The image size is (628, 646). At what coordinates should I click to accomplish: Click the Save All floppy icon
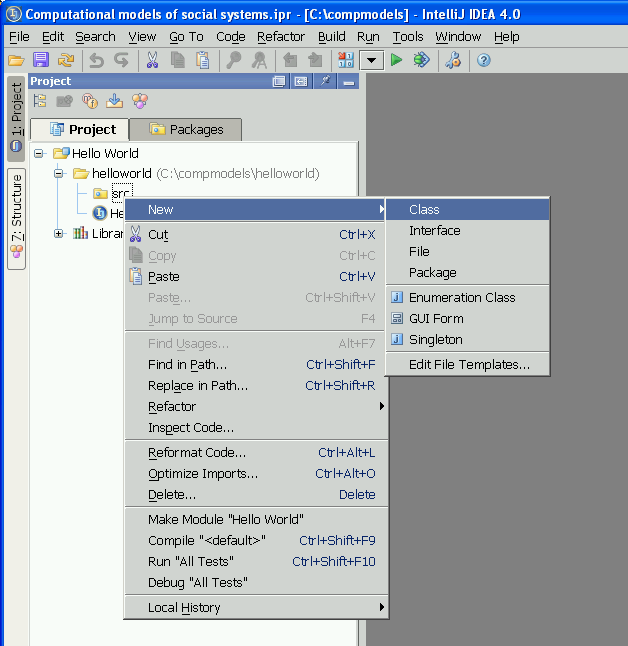pyautogui.click(x=41, y=61)
